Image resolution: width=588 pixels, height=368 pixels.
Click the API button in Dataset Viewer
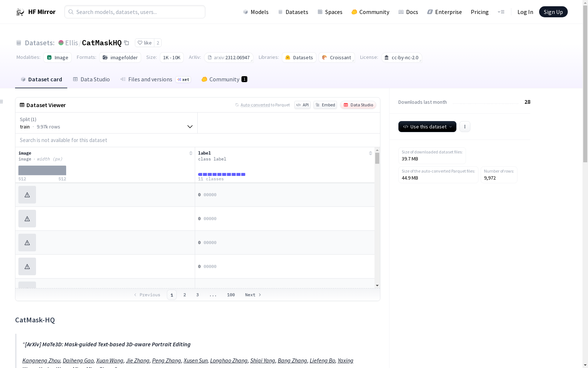(302, 105)
